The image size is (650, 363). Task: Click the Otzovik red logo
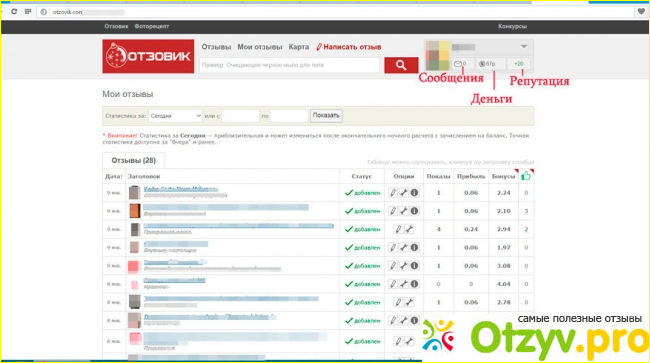point(148,56)
